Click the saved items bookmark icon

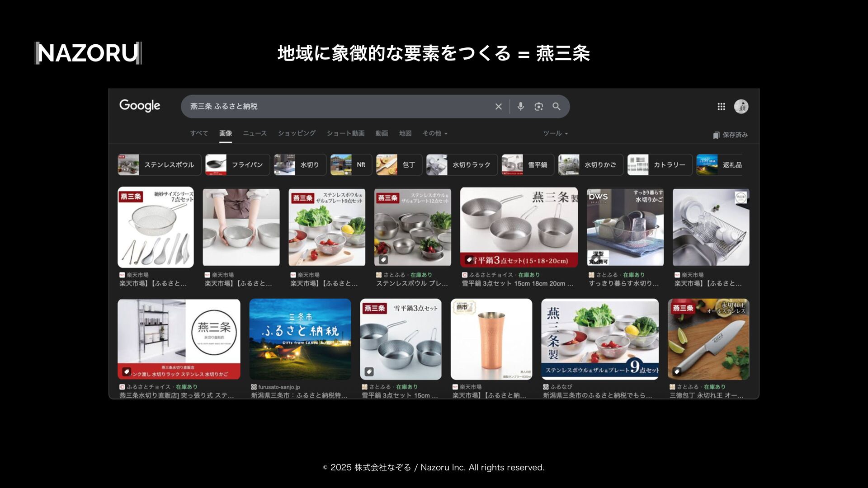[x=716, y=135]
